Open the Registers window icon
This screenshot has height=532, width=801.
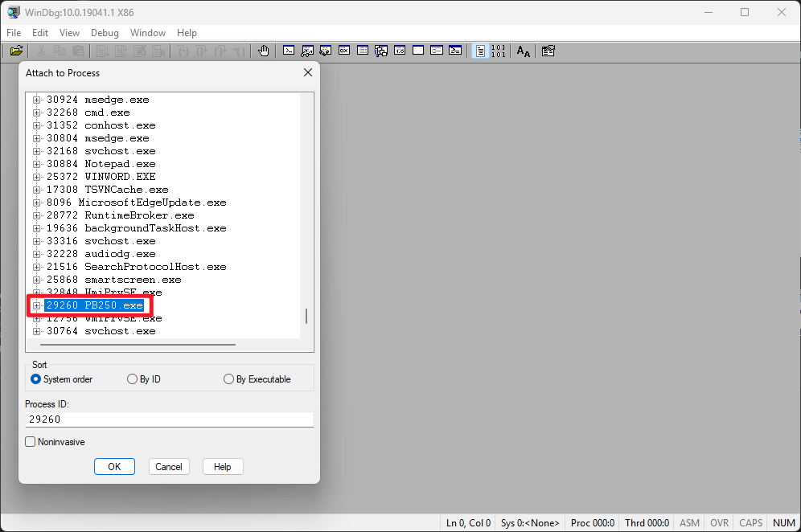point(344,51)
